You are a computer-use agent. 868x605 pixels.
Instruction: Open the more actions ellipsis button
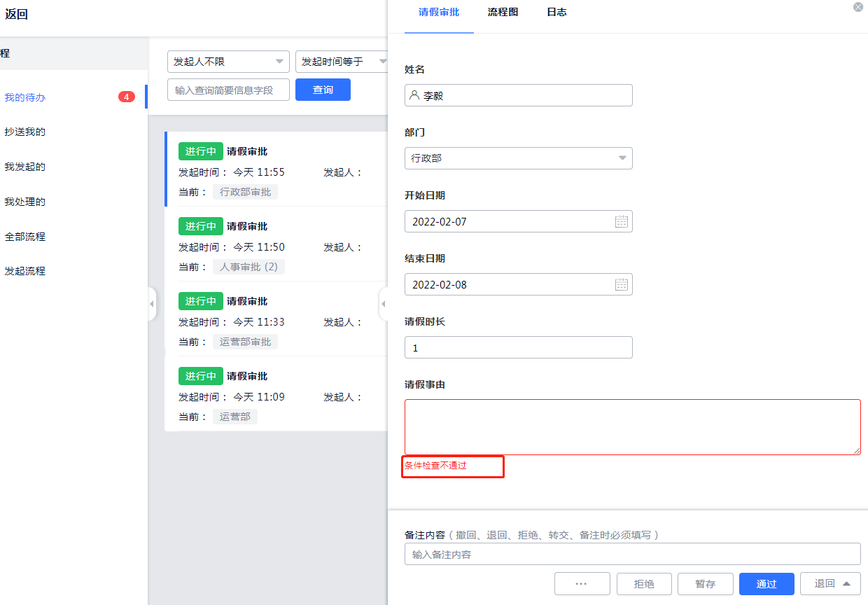click(582, 584)
